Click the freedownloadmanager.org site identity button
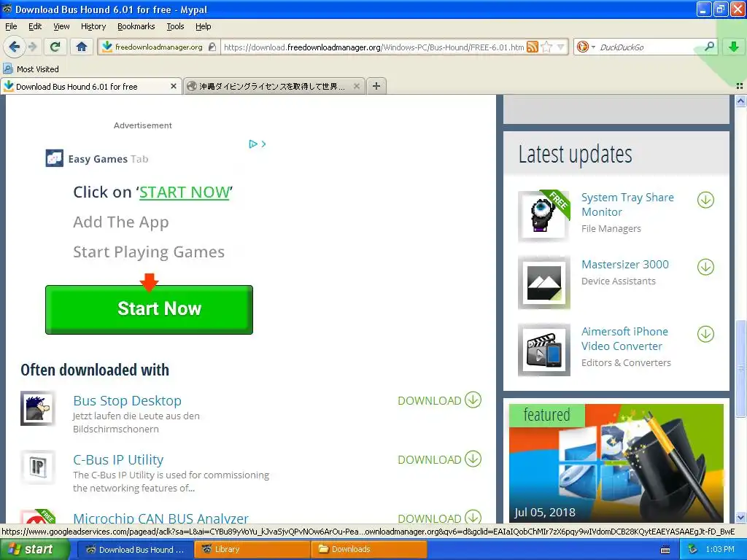Image resolution: width=747 pixels, height=560 pixels. pyautogui.click(x=159, y=47)
